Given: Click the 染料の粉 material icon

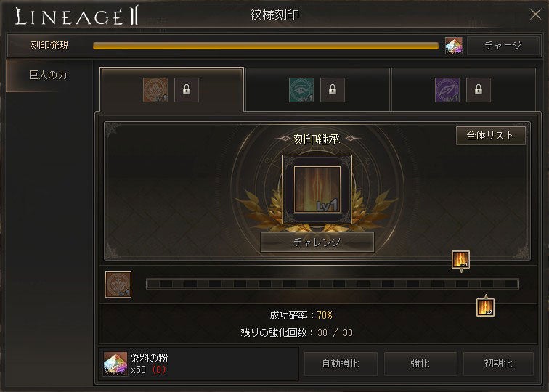Looking at the screenshot, I should 115,364.
